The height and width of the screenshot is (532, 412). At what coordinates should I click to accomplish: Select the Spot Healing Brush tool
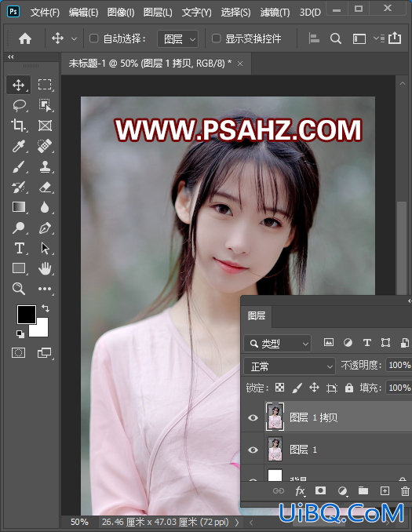[45, 146]
